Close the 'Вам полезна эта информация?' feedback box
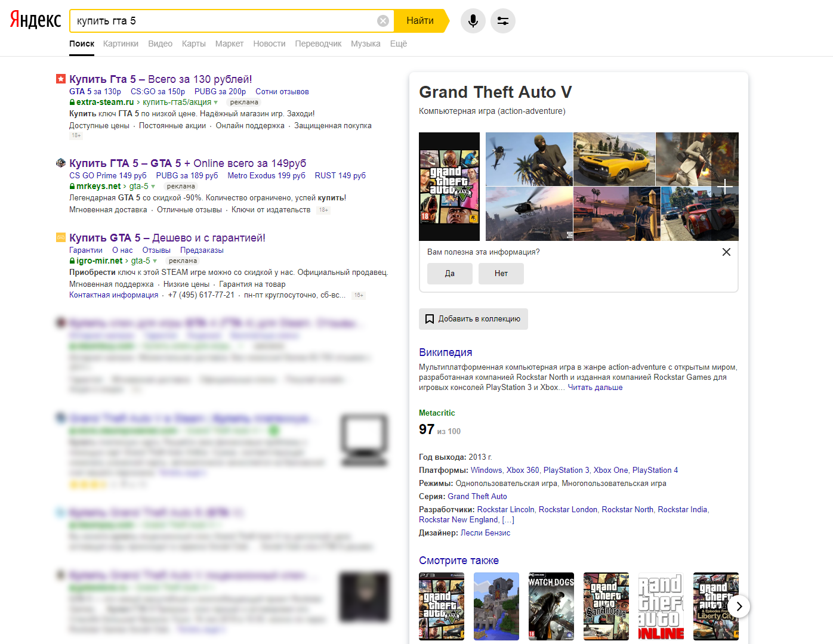The height and width of the screenshot is (644, 833). coord(726,252)
